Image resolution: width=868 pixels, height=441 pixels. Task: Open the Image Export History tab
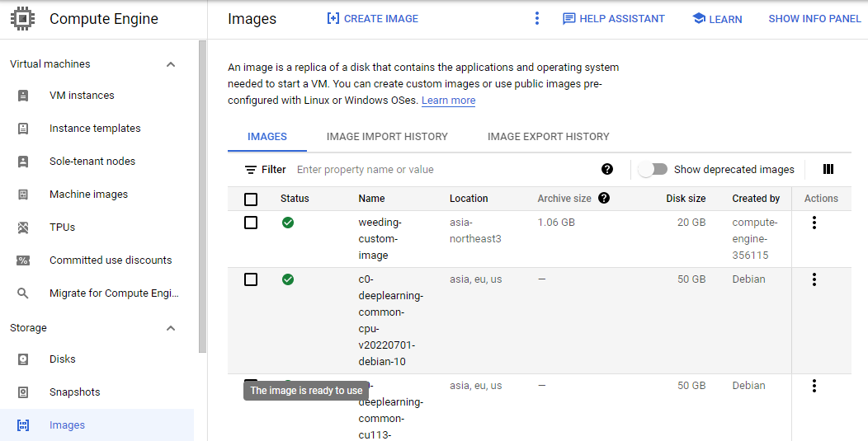[548, 137]
